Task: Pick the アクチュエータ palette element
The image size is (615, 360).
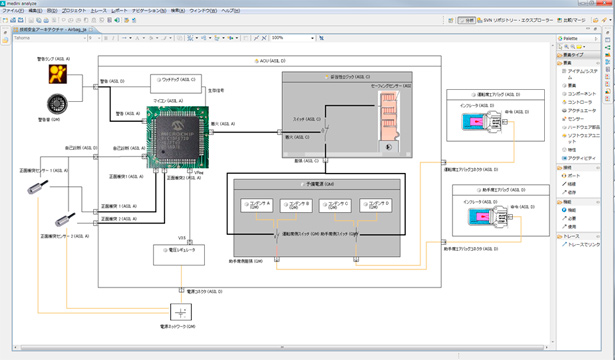Action: [579, 110]
